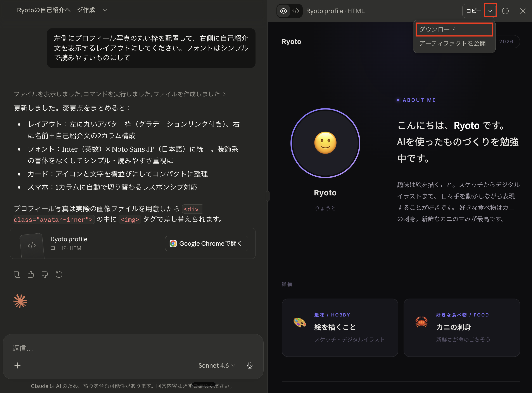Click the retry response icon under message
Image resolution: width=532 pixels, height=393 pixels.
click(x=59, y=275)
